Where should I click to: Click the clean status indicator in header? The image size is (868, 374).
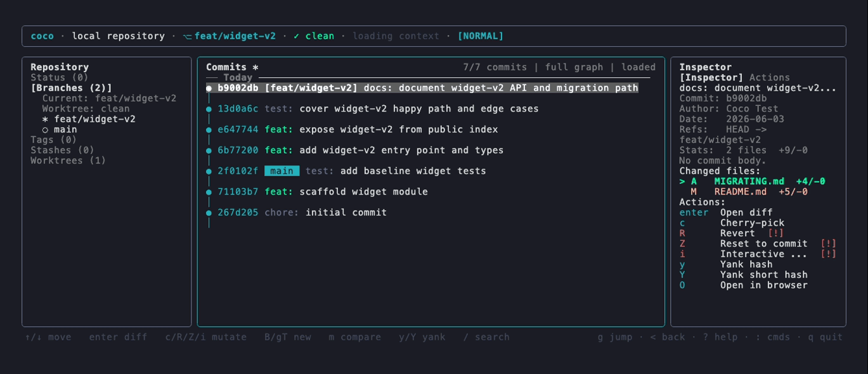[x=314, y=36]
